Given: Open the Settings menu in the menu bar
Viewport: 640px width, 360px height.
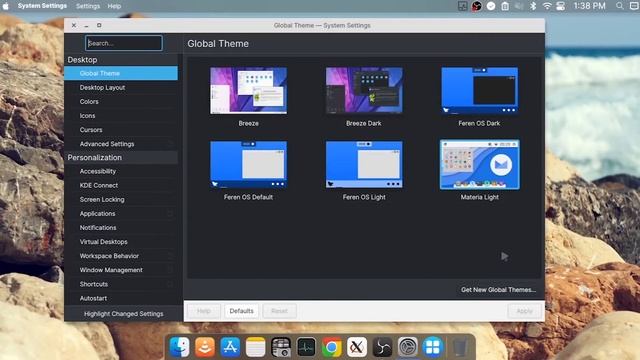Looking at the screenshot, I should (88, 6).
